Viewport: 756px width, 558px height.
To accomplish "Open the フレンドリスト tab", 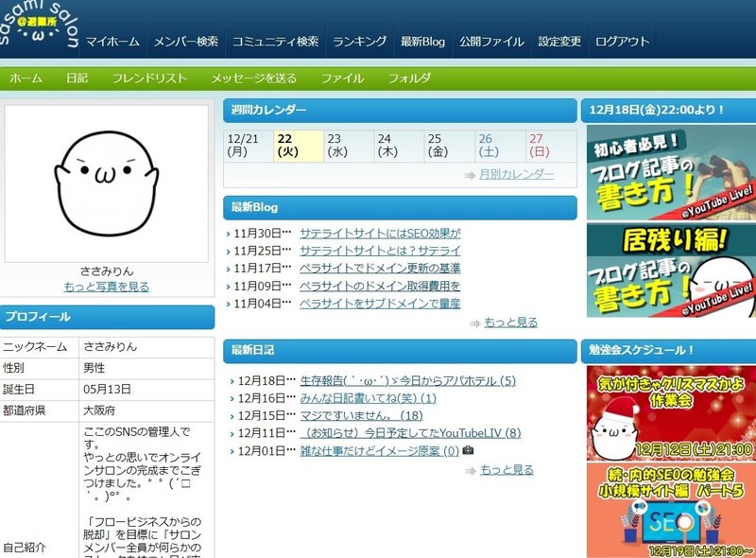I will (149, 78).
